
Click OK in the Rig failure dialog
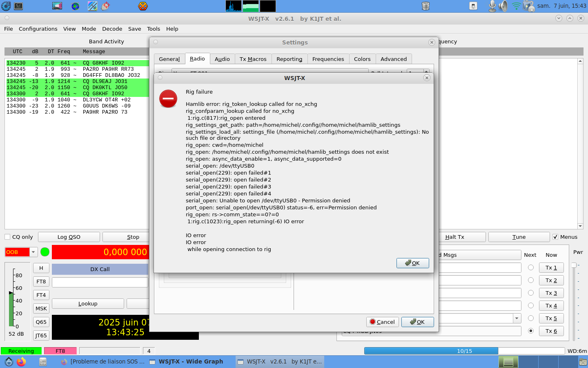pyautogui.click(x=412, y=263)
